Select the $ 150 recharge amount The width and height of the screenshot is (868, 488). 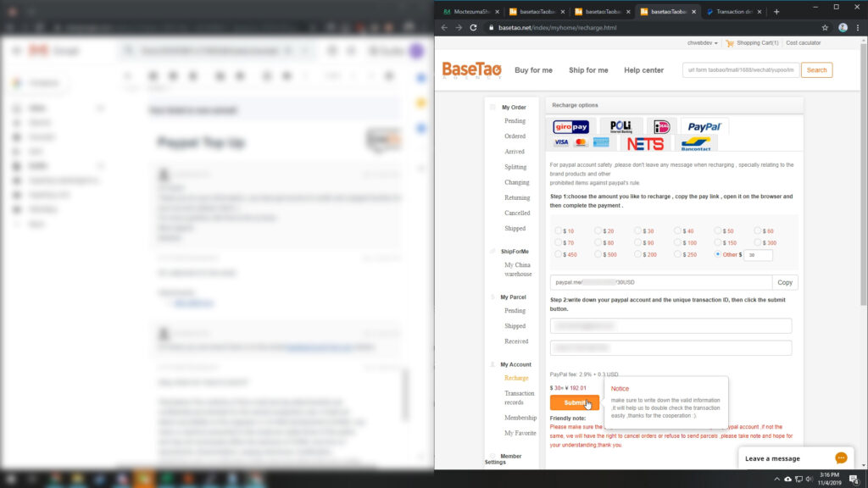coord(717,242)
